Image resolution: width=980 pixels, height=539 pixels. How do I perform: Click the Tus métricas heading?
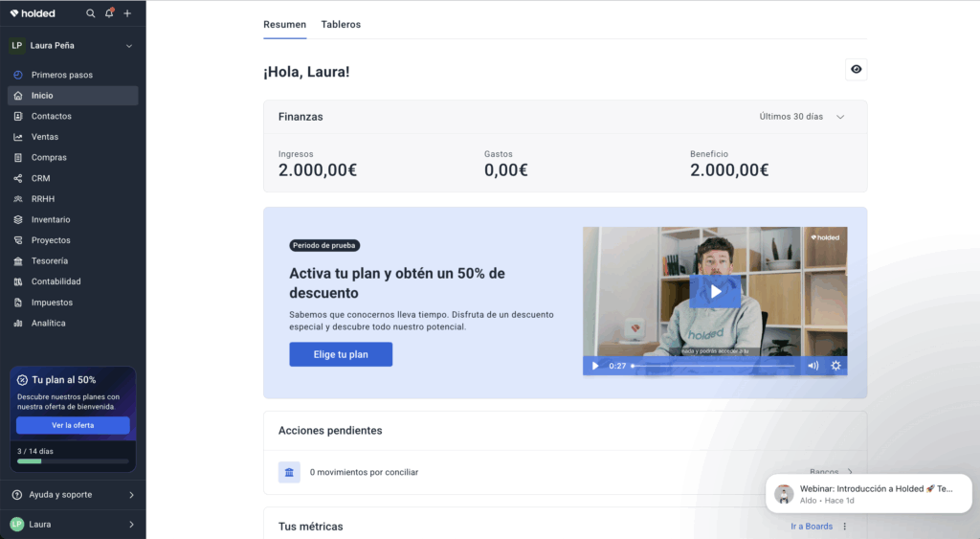pos(311,527)
